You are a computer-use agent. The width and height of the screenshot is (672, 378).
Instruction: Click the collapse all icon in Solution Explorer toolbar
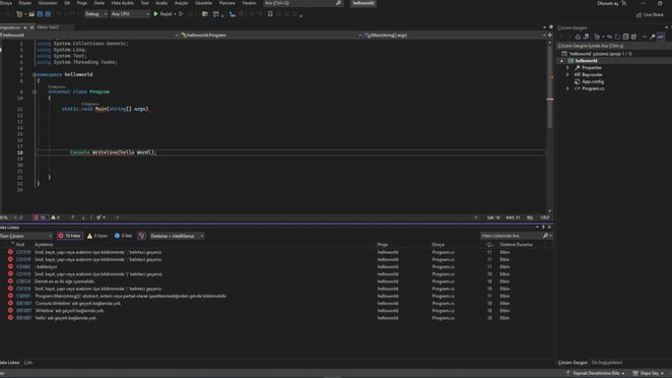coord(626,37)
